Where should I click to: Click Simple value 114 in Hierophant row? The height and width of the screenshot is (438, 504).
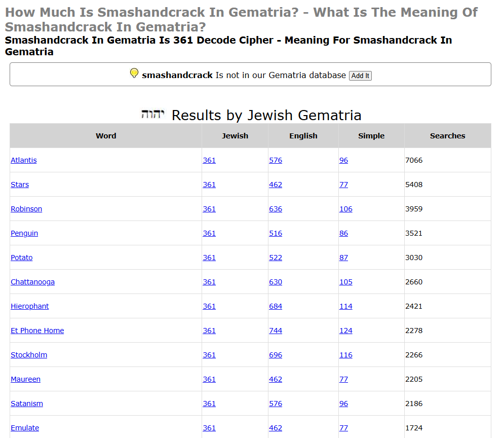[346, 307]
